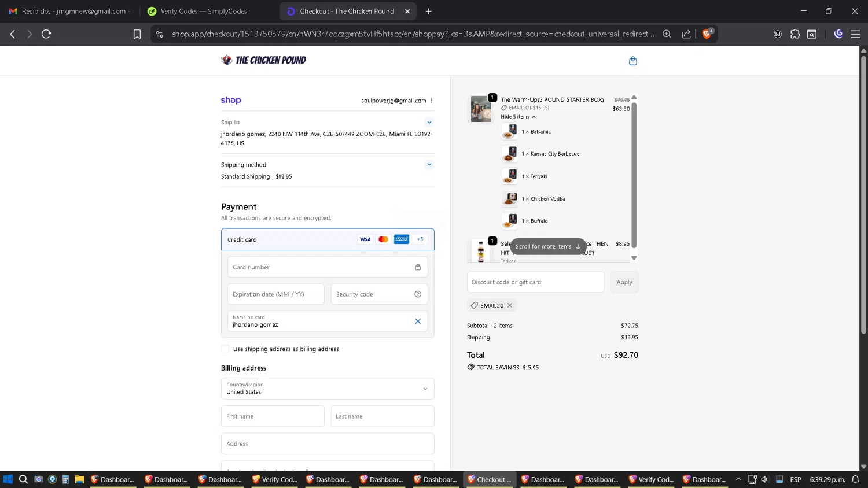Image resolution: width=868 pixels, height=488 pixels.
Task: Click the Shop Pay logo
Action: tap(231, 100)
